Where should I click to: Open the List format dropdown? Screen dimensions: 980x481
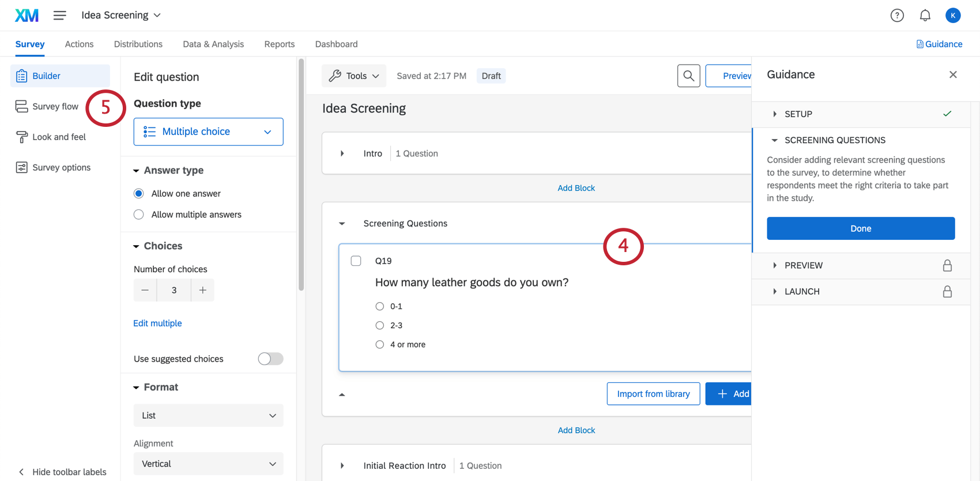pyautogui.click(x=208, y=415)
